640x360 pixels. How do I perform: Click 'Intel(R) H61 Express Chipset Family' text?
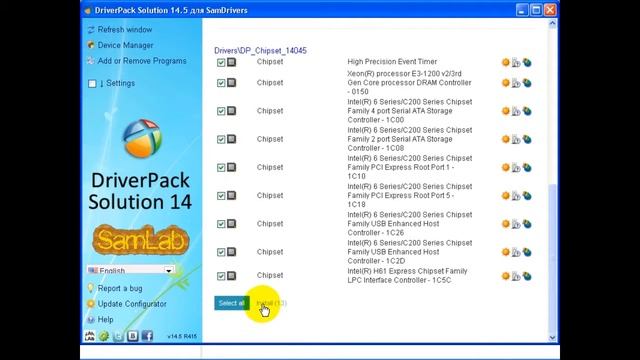click(407, 271)
